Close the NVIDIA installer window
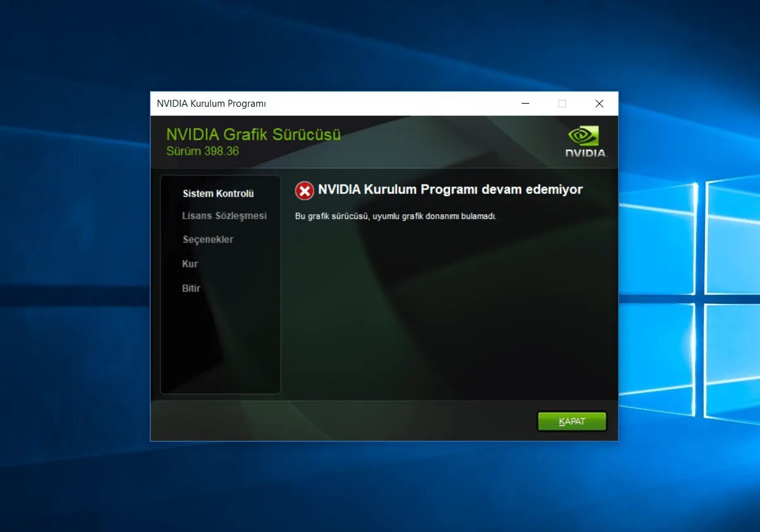 [599, 104]
